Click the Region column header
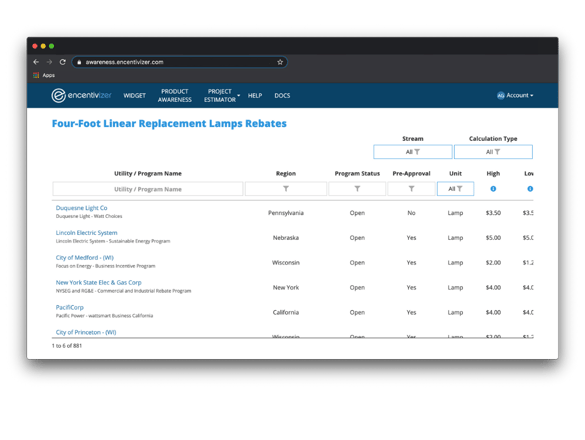 pyautogui.click(x=286, y=174)
